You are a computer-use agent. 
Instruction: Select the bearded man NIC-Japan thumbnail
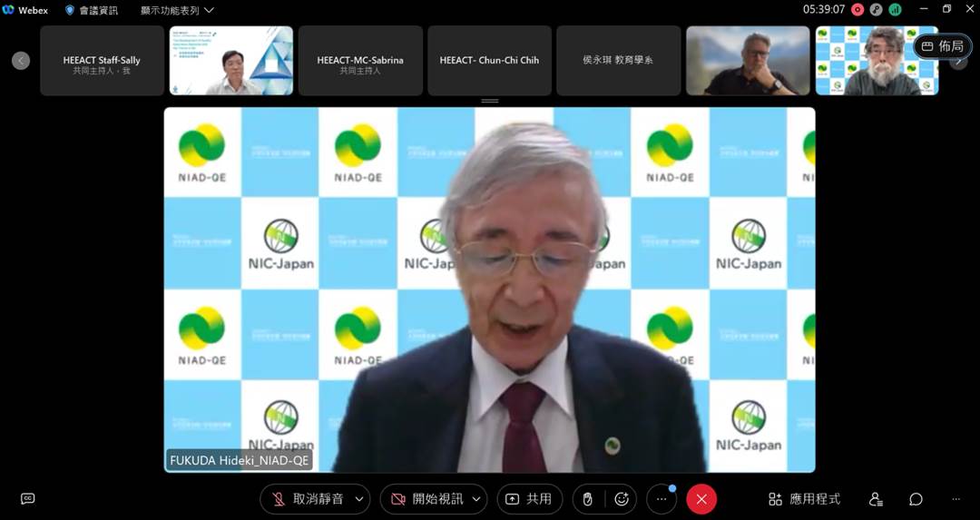pos(877,61)
